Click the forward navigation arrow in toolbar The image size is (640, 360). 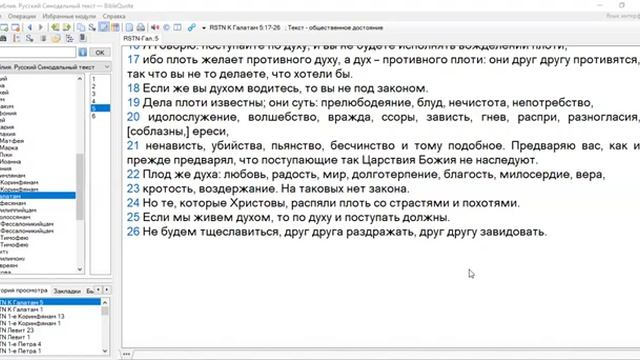coord(41,27)
